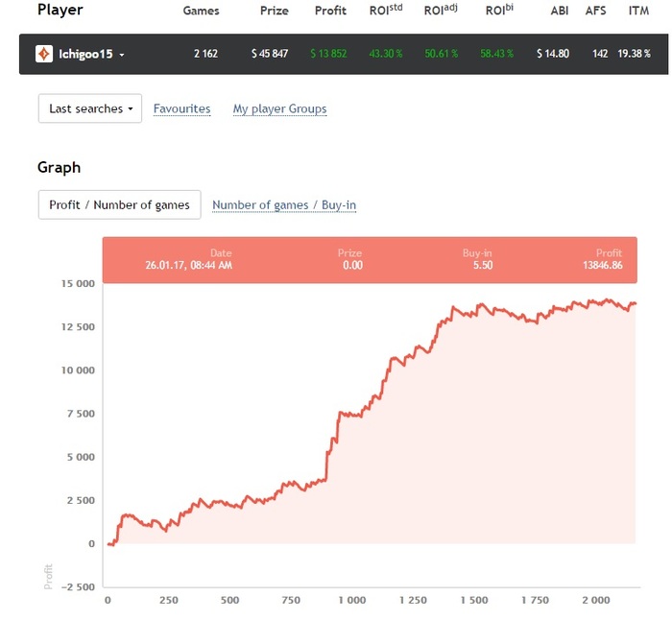Screen dimensions: 672x620
Task: Select Profit / Number of games tab
Action: [120, 204]
